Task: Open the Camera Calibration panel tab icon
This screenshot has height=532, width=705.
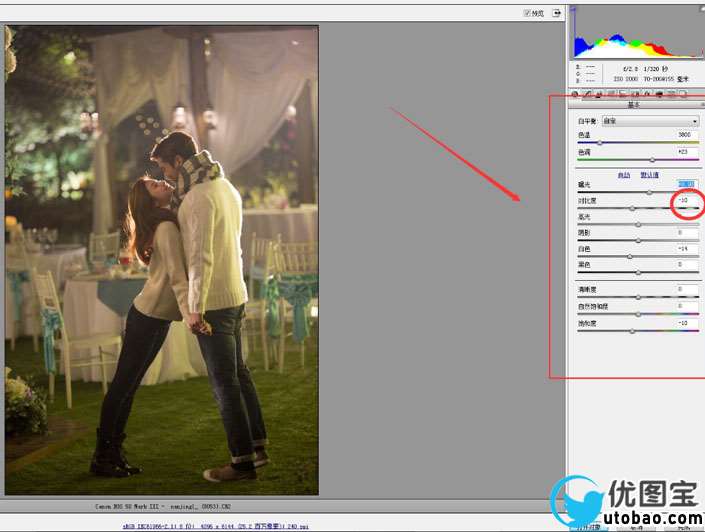Action: 659,94
